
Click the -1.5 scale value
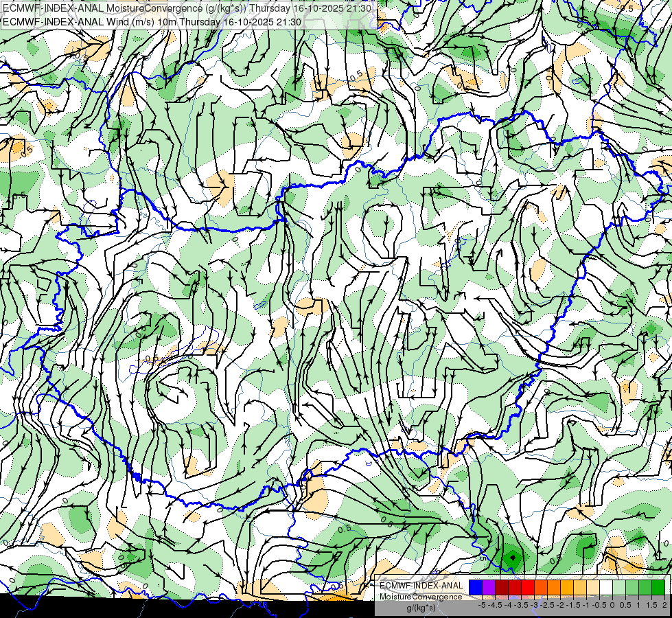tap(574, 605)
